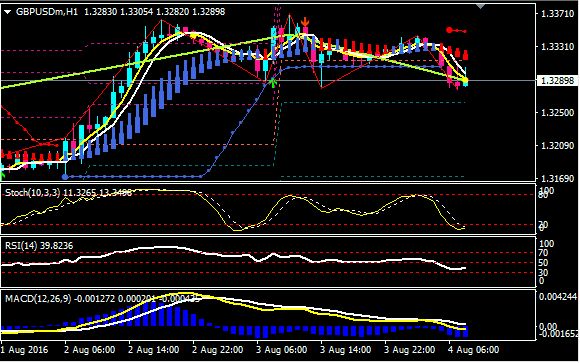Click the 2 Aug 14:00 time axis label

click(x=154, y=350)
